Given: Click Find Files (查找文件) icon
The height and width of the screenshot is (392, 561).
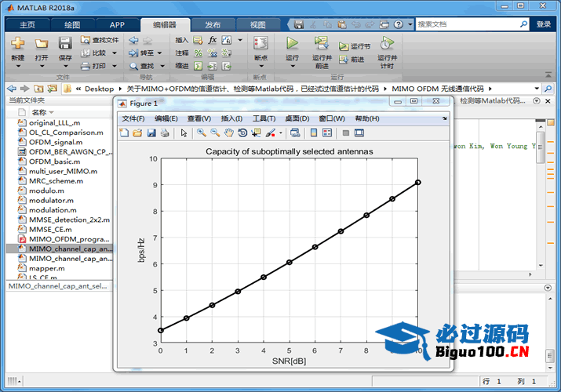Looking at the screenshot, I should pos(86,40).
